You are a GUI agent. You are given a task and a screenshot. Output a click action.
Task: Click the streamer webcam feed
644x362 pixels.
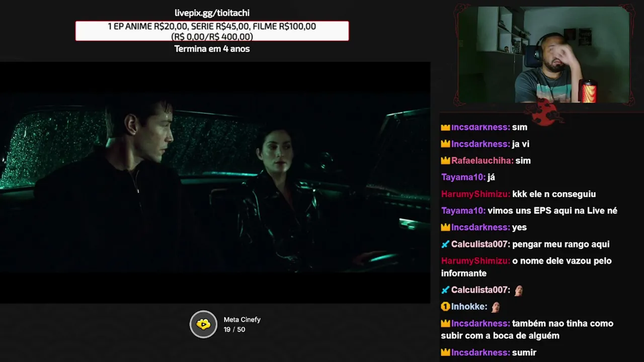click(543, 54)
